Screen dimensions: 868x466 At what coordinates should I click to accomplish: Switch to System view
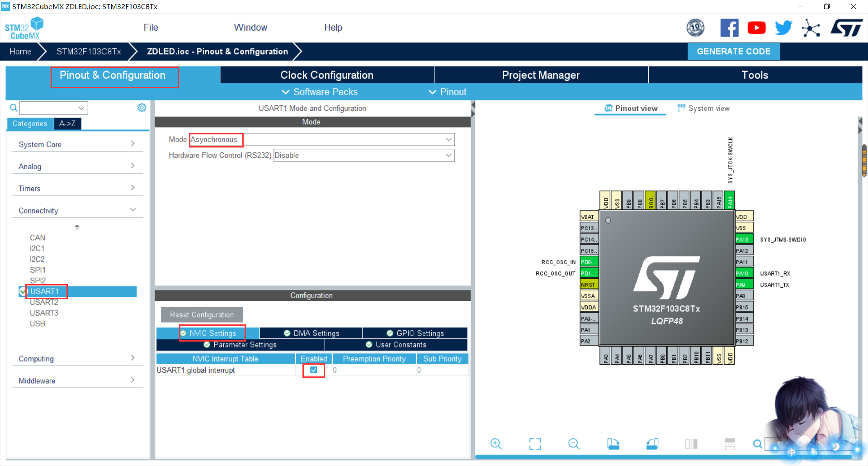coord(703,108)
